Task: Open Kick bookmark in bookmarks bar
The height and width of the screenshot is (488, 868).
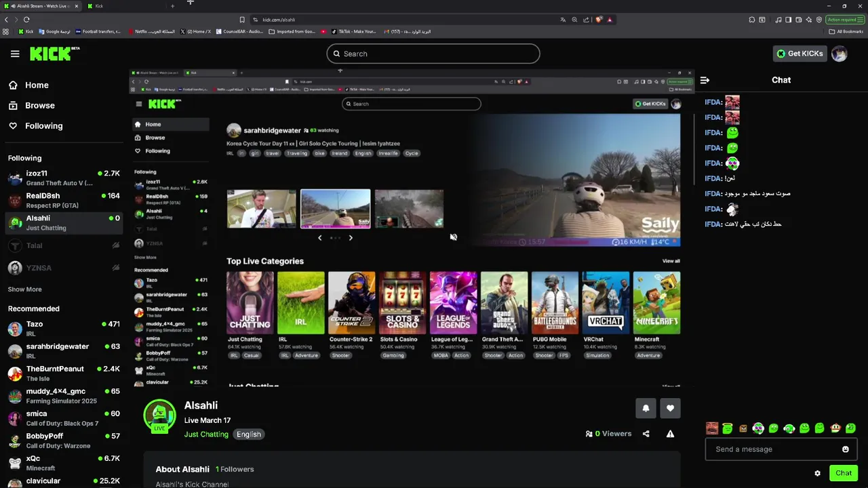Action: [x=26, y=31]
